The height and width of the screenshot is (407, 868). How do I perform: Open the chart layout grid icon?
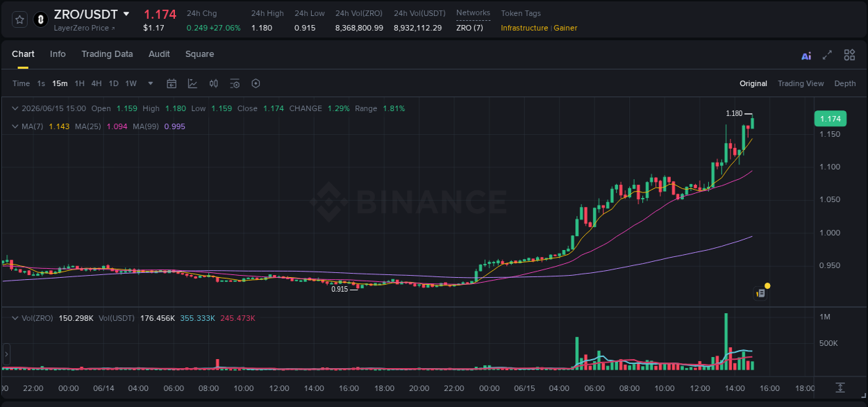point(849,55)
